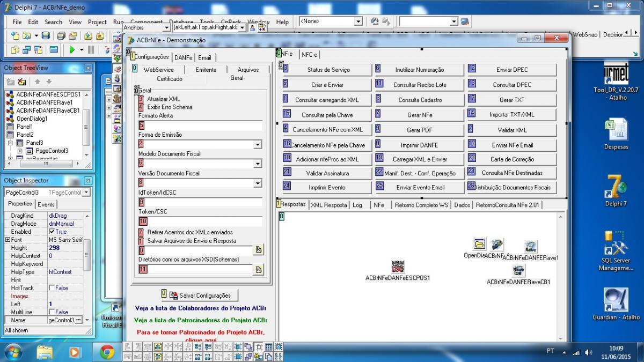Open the Versão Documento Fiscal dropdown
Viewport: 644px width, 362px height.
point(258,183)
